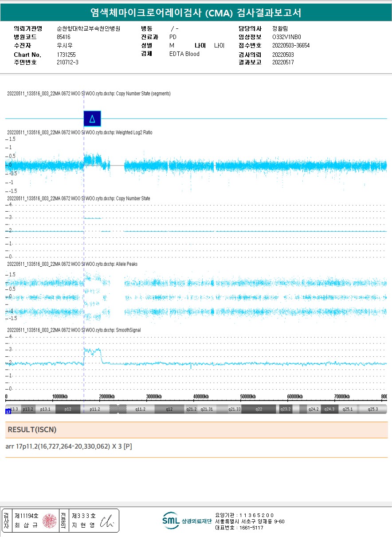The width and height of the screenshot is (392, 537).
Task: Select the arr 17p11.2 ISCN result line
Action: 68,446
